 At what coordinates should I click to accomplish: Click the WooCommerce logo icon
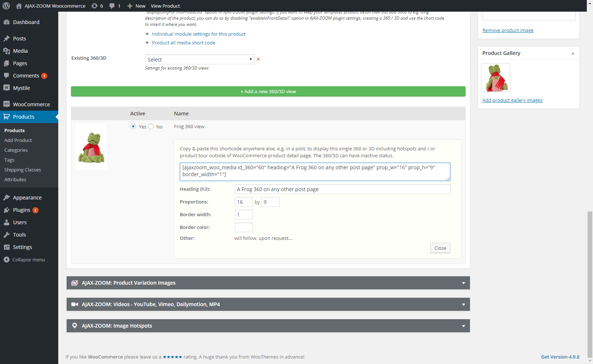tap(7, 104)
